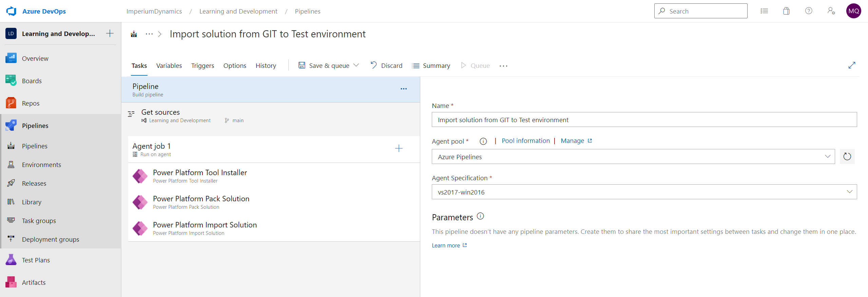Go to Overview in sidebar

60,58
